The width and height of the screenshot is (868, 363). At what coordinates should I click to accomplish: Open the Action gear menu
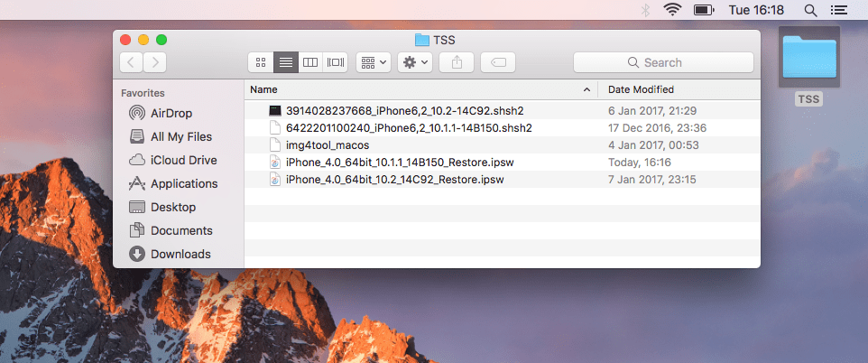click(415, 62)
